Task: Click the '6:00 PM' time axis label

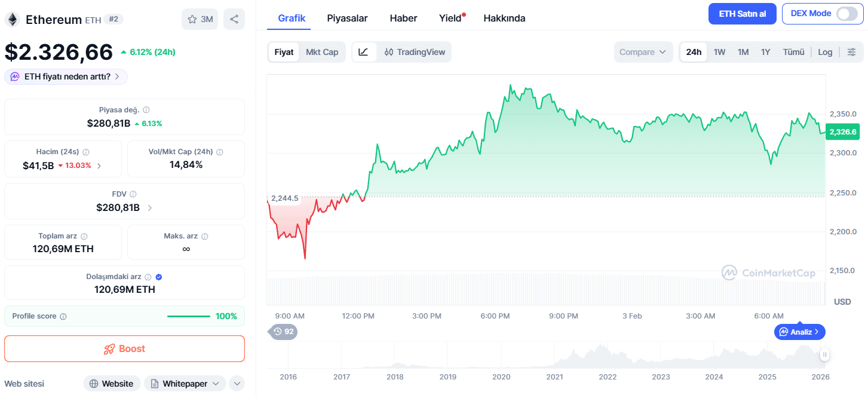Action: 495,316
